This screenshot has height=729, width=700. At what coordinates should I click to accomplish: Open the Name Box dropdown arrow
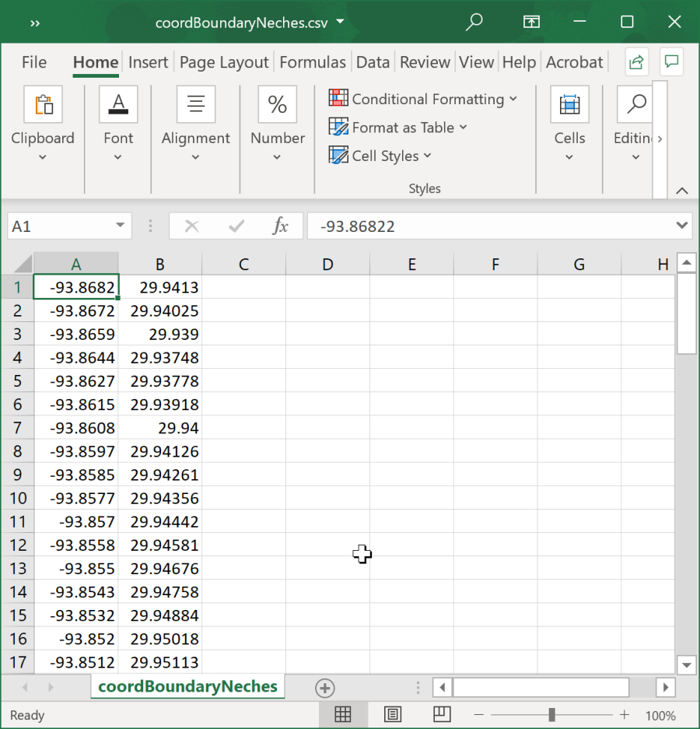pyautogui.click(x=120, y=226)
